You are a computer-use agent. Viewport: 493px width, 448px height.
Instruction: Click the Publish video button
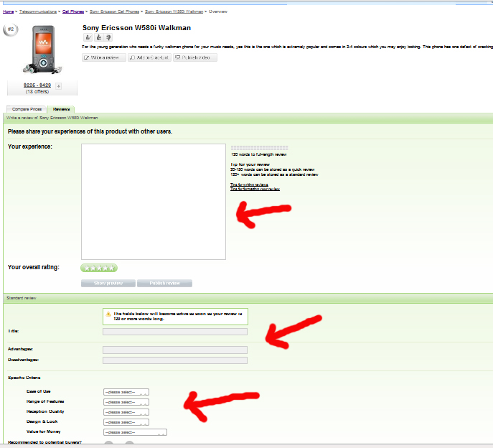pos(195,57)
